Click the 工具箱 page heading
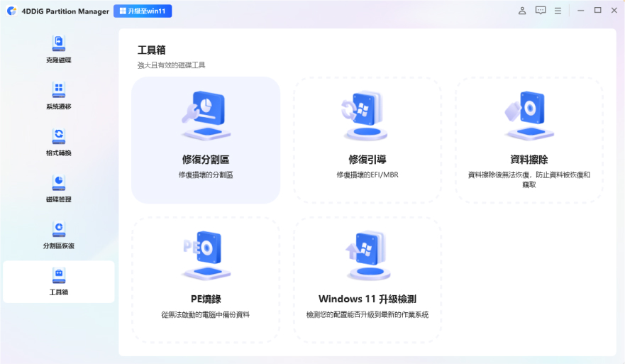 coord(152,50)
